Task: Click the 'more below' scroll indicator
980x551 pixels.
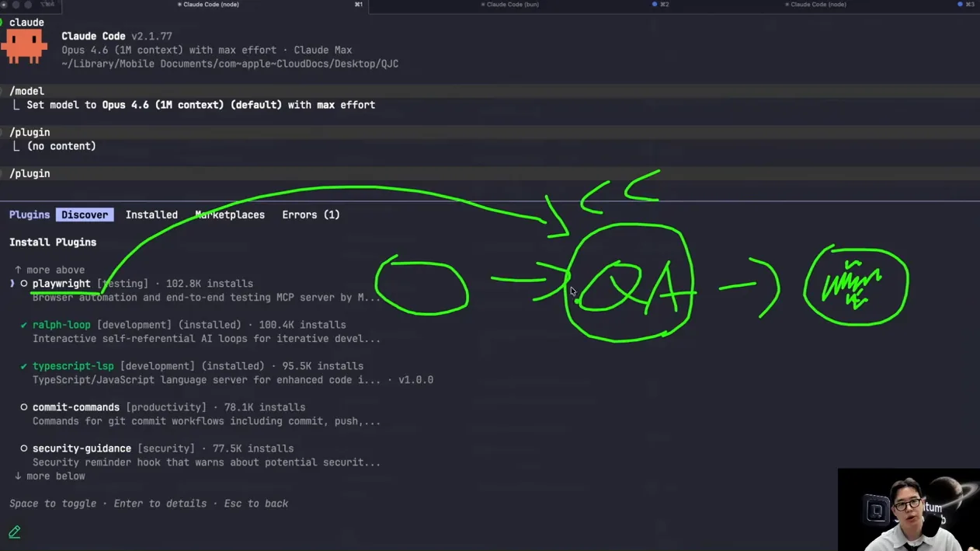Action: [x=50, y=476]
